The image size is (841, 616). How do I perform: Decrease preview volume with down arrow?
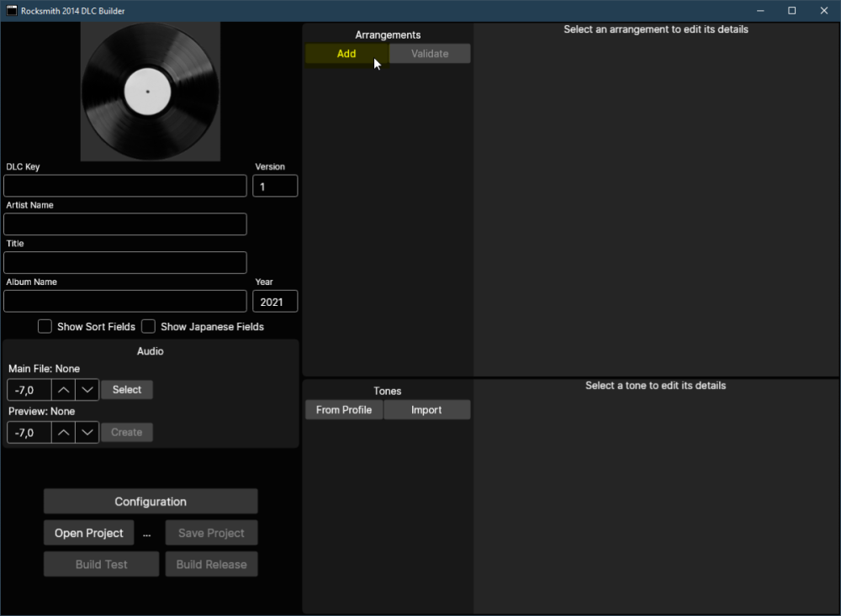pos(87,433)
